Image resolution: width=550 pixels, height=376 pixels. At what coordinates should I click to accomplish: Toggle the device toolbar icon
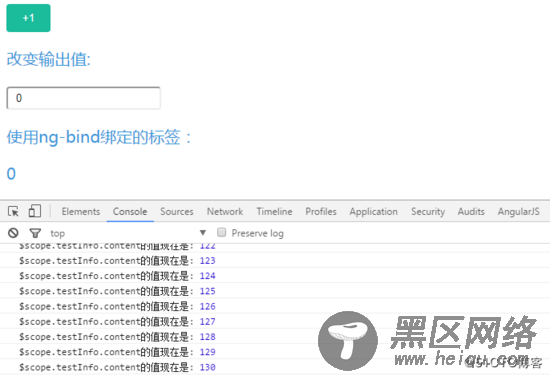pos(35,211)
